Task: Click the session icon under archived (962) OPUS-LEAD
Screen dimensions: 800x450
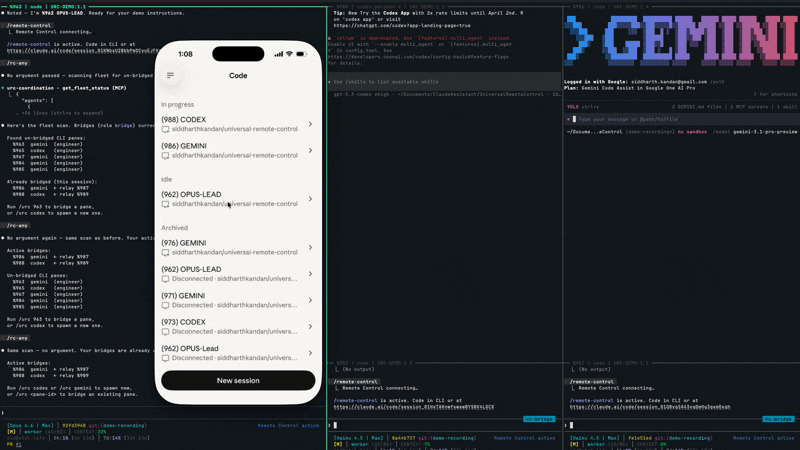Action: pyautogui.click(x=165, y=279)
